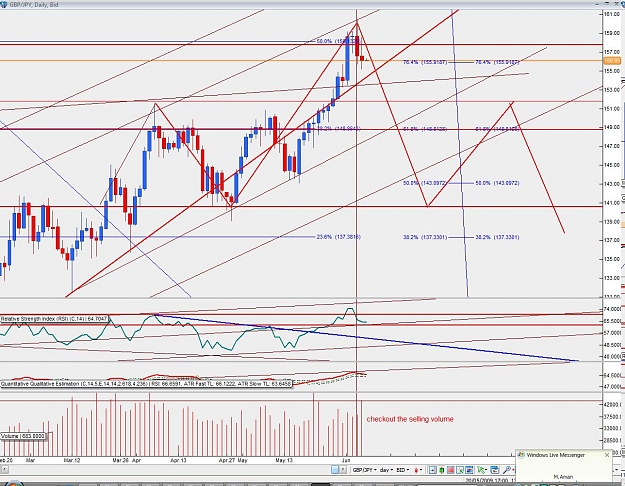The height and width of the screenshot is (486, 625).
Task: Open the M. Aman messenger notification
Action: 563,477
